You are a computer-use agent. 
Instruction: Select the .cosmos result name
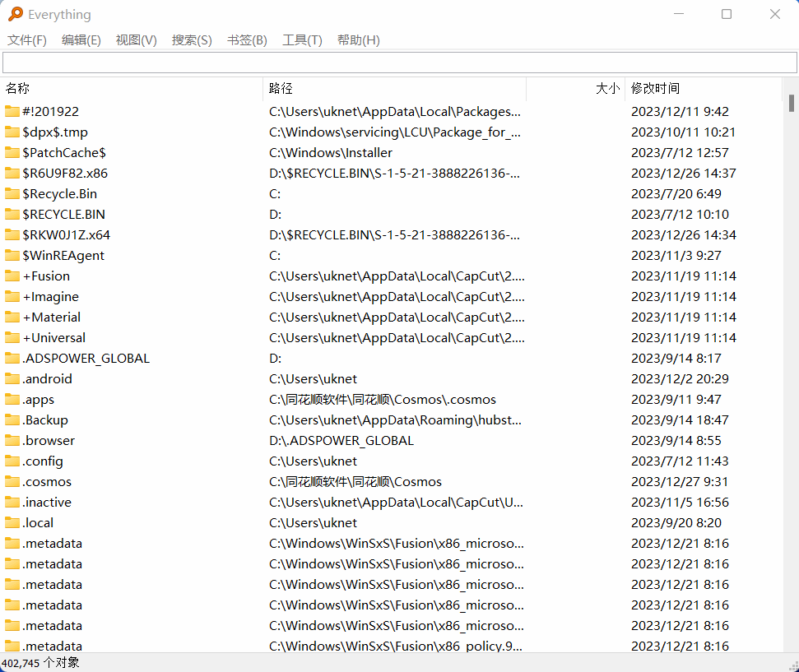pos(47,481)
